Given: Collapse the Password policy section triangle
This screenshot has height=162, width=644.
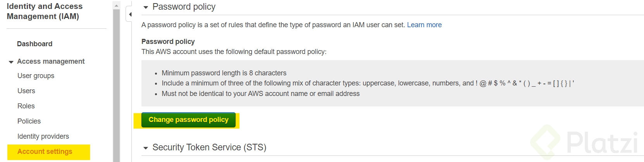Looking at the screenshot, I should point(146,7).
